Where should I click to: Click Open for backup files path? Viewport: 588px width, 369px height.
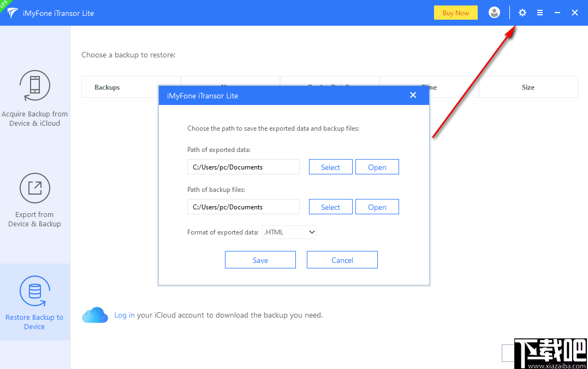377,207
